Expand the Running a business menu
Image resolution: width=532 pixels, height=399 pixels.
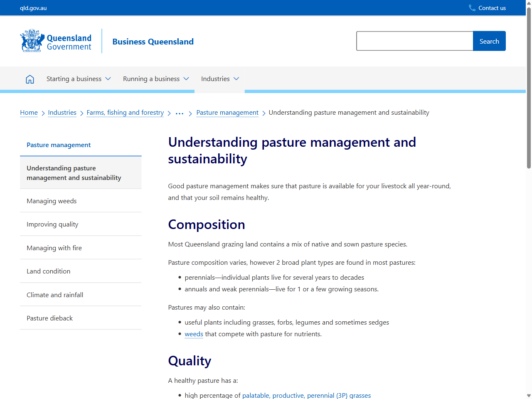click(x=156, y=79)
